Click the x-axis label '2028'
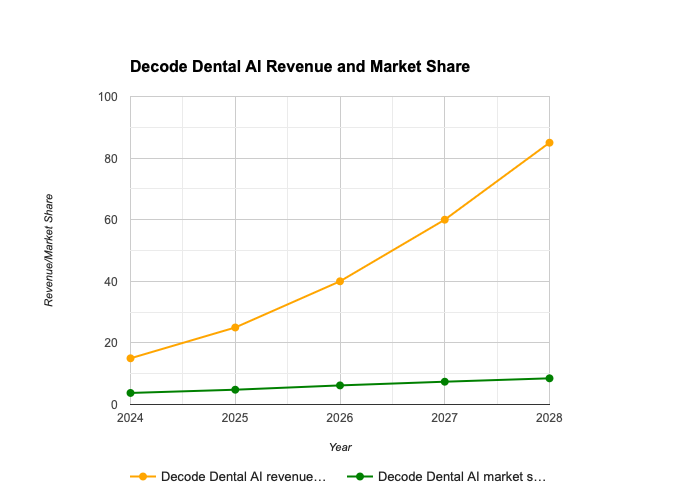 pyautogui.click(x=549, y=418)
